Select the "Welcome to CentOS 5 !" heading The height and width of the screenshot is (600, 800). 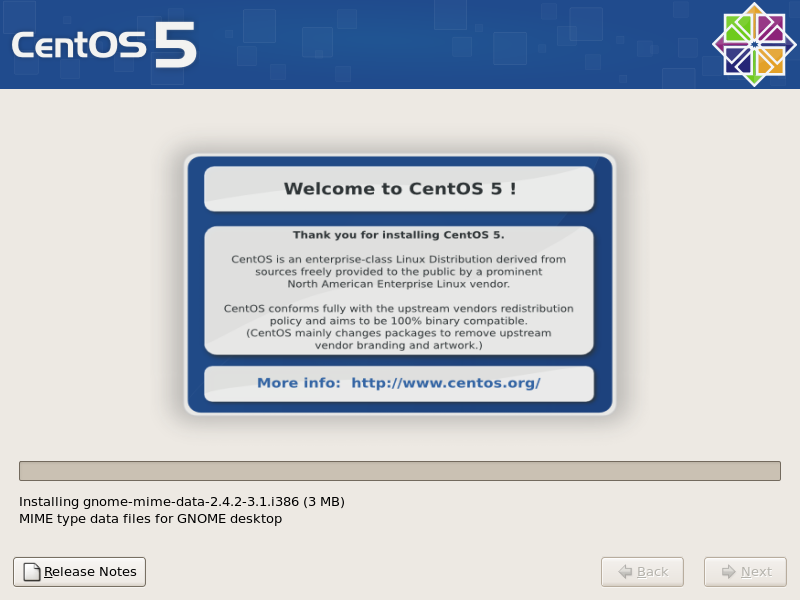click(399, 189)
